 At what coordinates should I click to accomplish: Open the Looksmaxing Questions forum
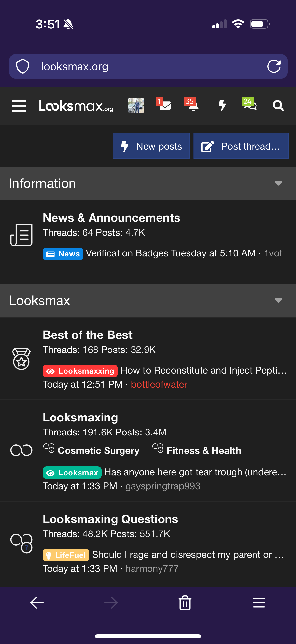[x=110, y=519]
